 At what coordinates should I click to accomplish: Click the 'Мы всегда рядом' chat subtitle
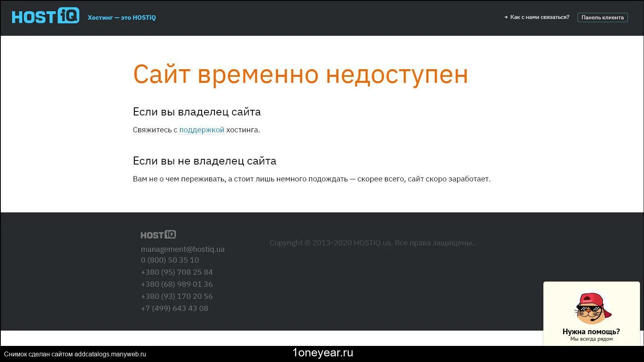click(x=591, y=339)
